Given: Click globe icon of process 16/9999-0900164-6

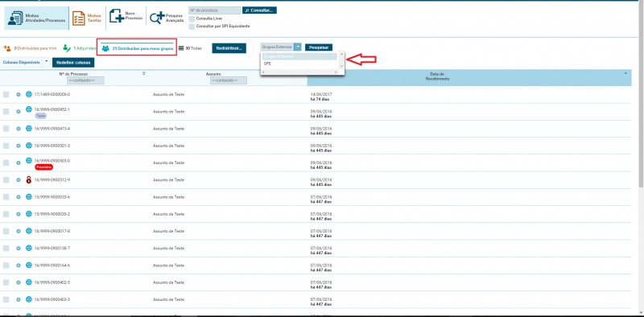Looking at the screenshot, I should click(29, 265).
